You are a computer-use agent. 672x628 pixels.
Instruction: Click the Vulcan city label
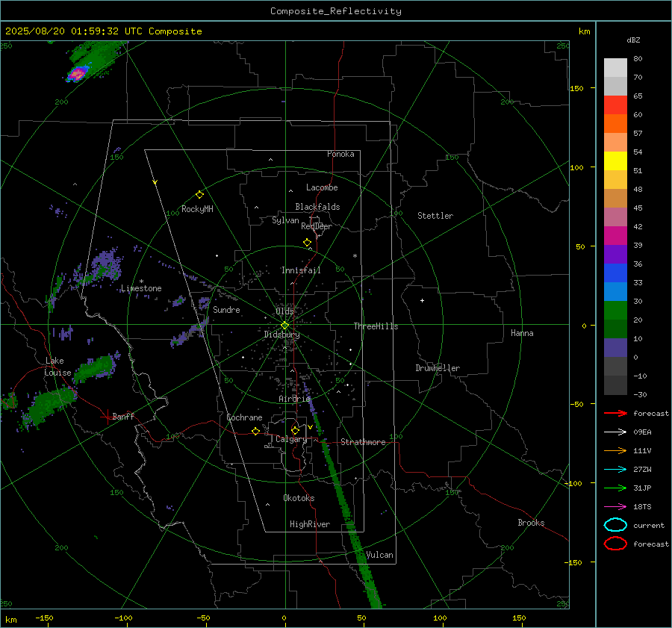coord(379,555)
